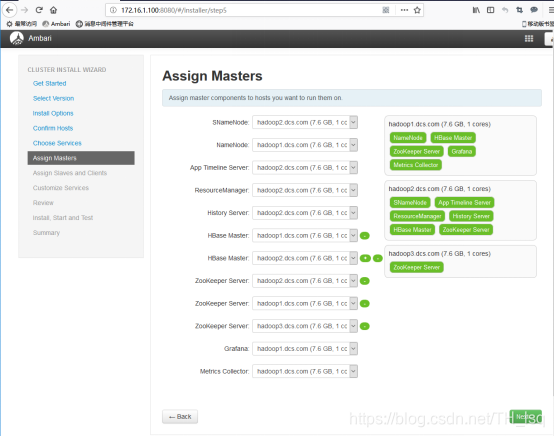Click the chat bubble toolbar icon
The height and width of the screenshot is (437, 554).
pos(534,10)
